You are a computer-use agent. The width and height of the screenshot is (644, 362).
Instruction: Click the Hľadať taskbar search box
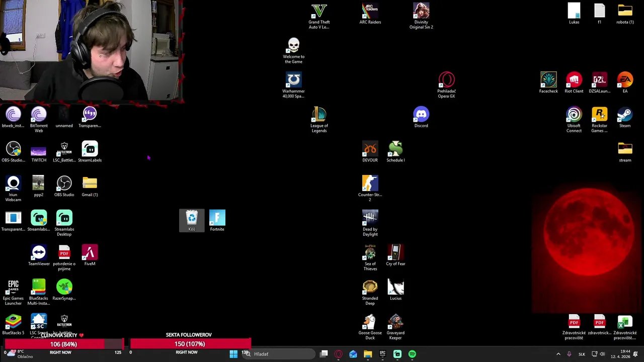pyautogui.click(x=278, y=354)
